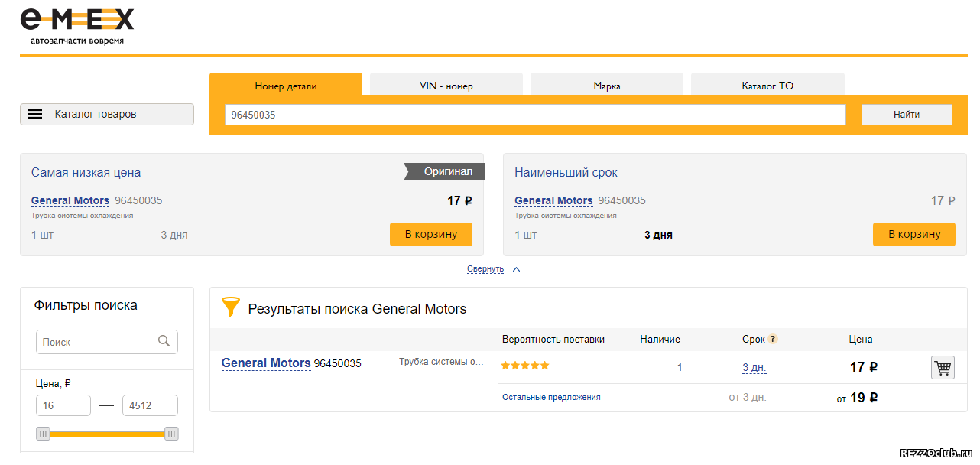Image resolution: width=980 pixels, height=465 pixels.
Task: Click the Оригинал badge
Action: point(445,171)
